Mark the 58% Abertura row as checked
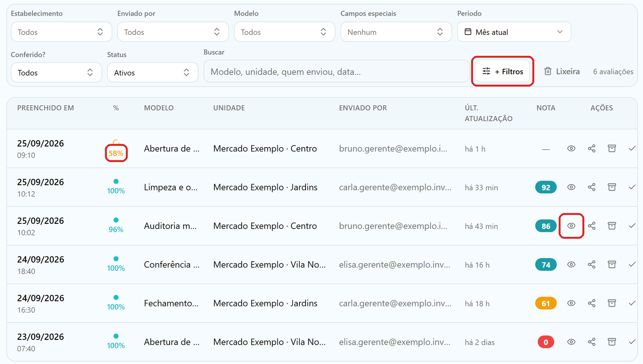The height and width of the screenshot is (364, 643). (632, 149)
